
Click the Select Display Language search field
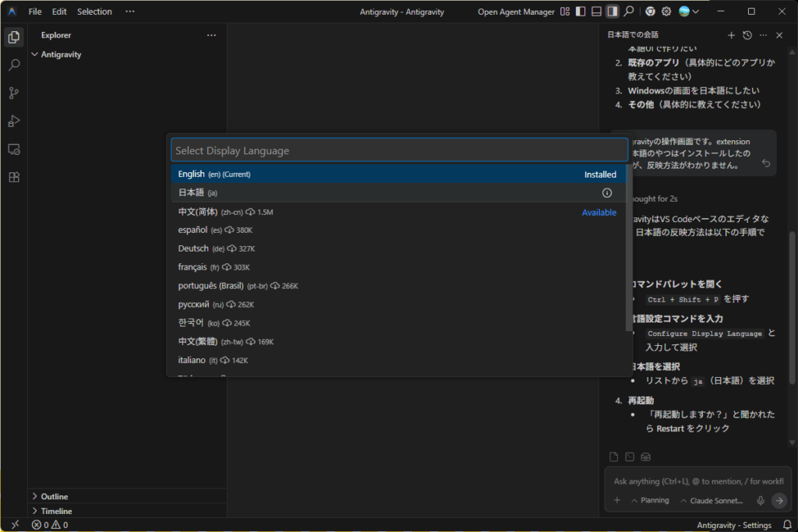pyautogui.click(x=399, y=150)
